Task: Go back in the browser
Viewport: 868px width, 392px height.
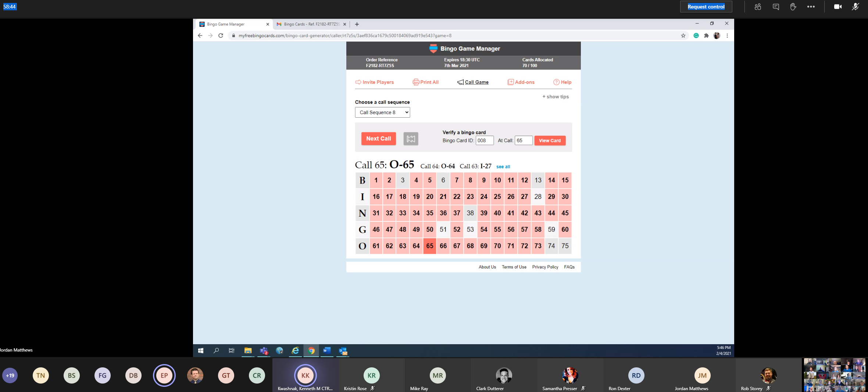Action: 200,36
